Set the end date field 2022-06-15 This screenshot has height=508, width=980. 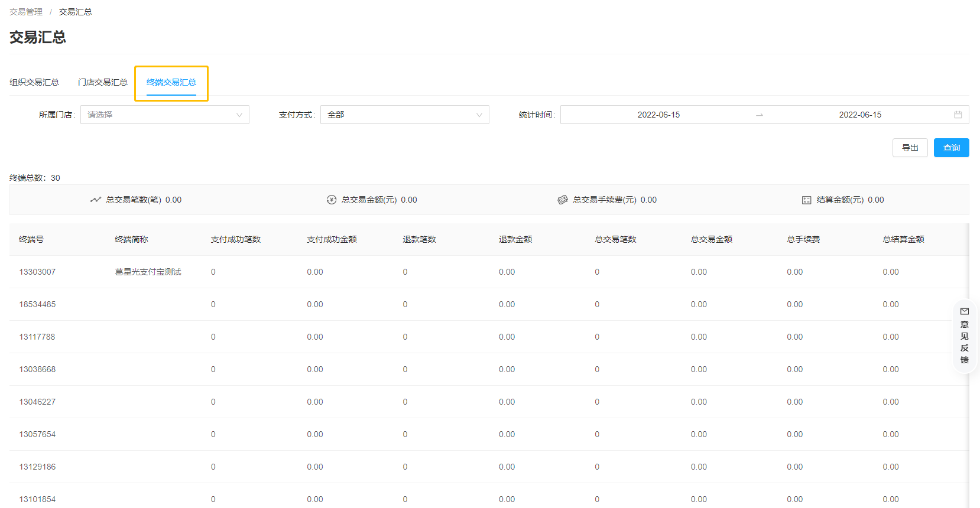pyautogui.click(x=860, y=115)
